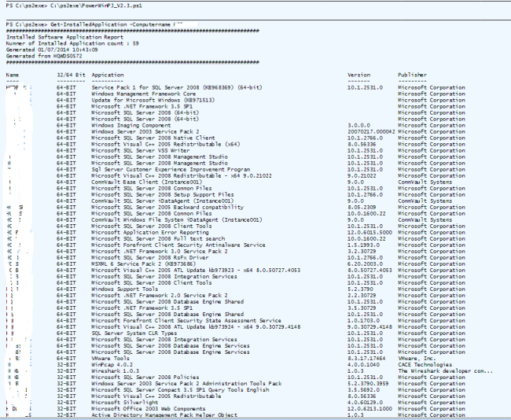Screen dimensions: 511x420
Task: Click 'SQL Server Compact 3.5 SP1 Query Tools English'
Action: (x=196, y=390)
